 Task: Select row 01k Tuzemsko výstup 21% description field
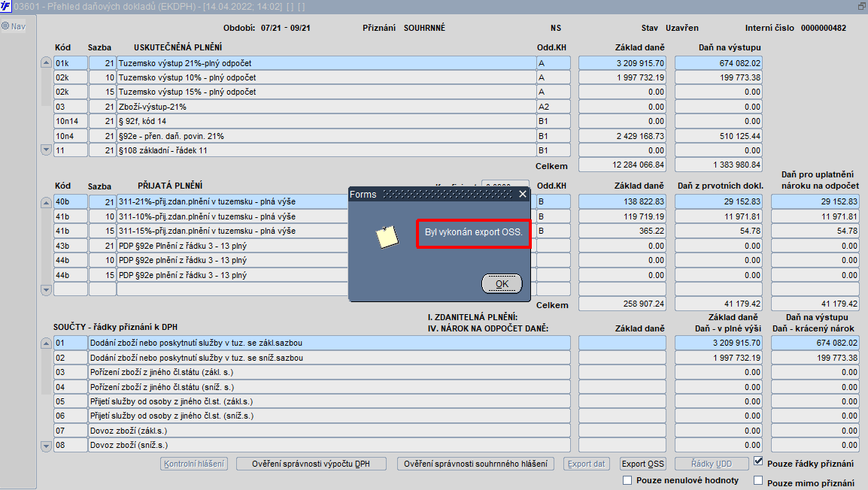pyautogui.click(x=326, y=63)
